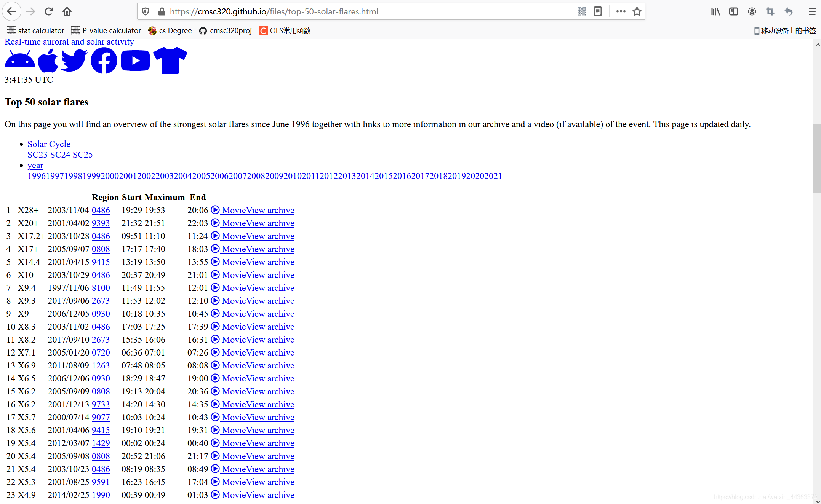Screen dimensions: 821x504
Task: Open the cmsc320proj bookmark
Action: click(225, 30)
